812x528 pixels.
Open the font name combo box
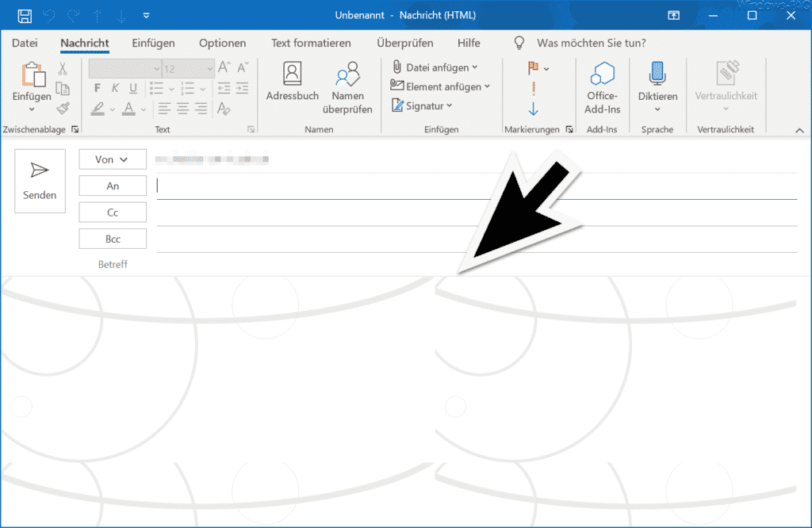(x=124, y=68)
